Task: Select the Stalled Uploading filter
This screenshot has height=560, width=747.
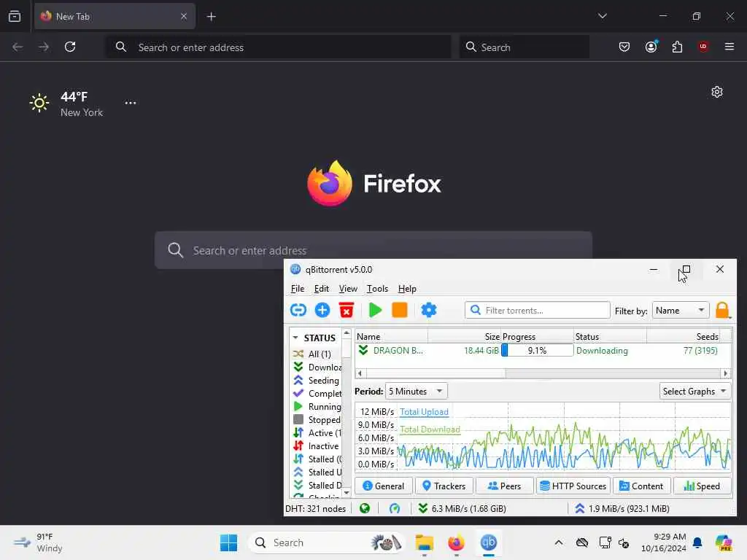Action: point(317,472)
